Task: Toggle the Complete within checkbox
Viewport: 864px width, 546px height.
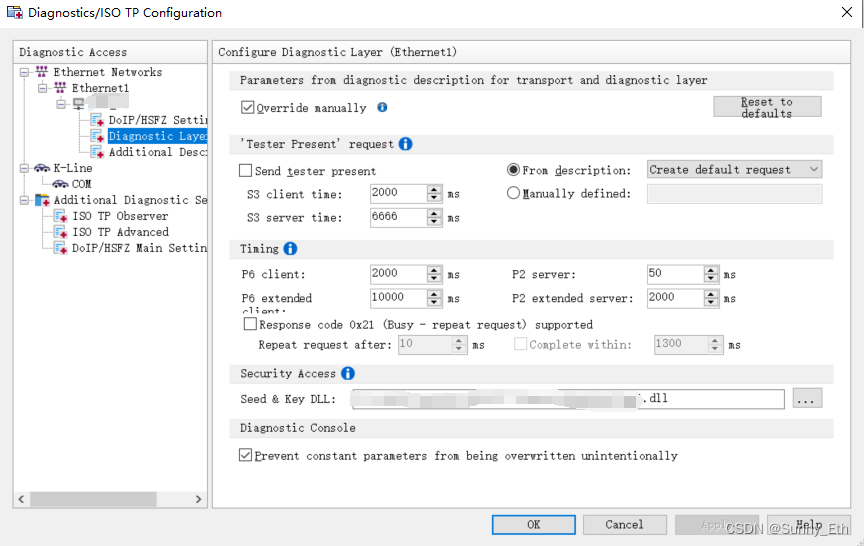Action: [520, 344]
